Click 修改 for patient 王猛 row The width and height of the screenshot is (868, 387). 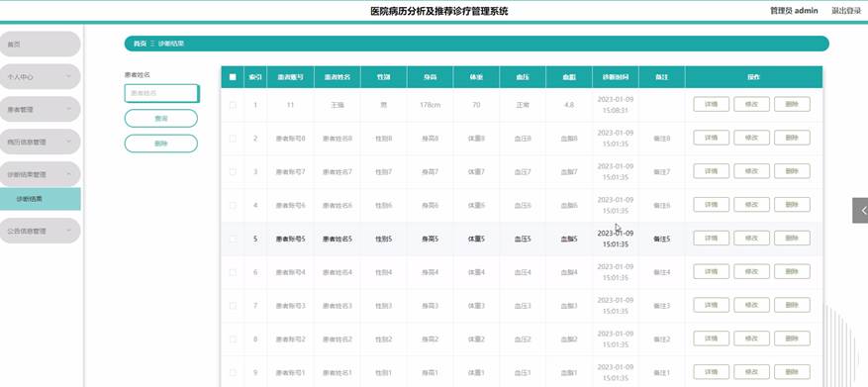point(751,104)
